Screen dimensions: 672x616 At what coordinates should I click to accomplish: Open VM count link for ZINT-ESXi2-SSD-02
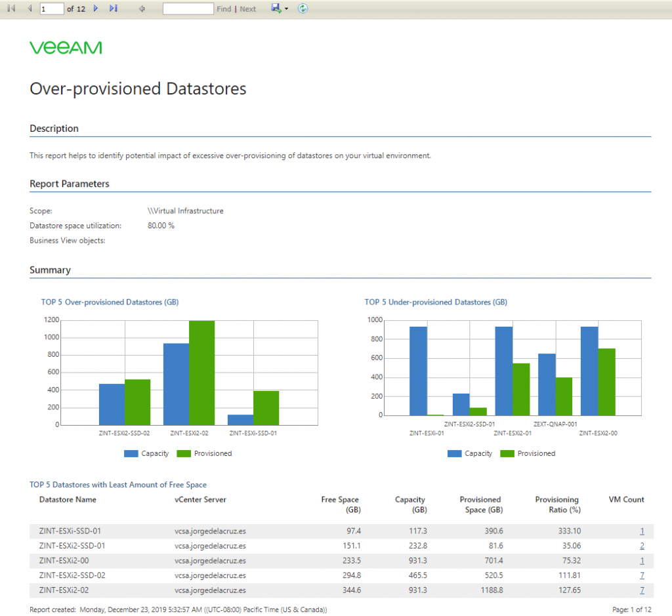click(642, 575)
